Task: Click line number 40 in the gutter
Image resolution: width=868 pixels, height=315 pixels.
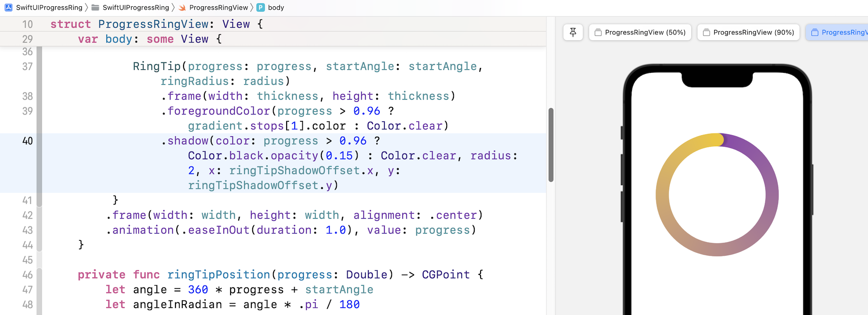Action: tap(27, 141)
